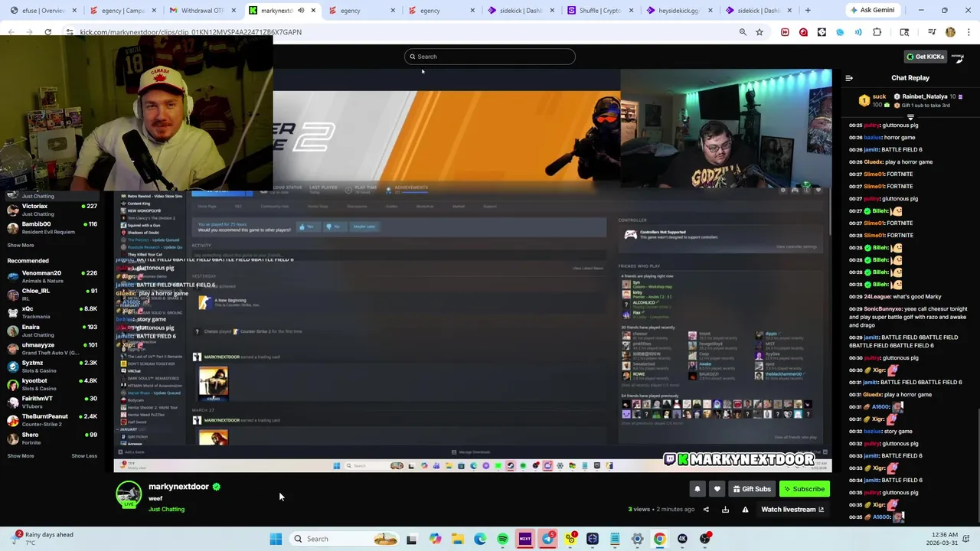
Task: Click the clip video player
Action: point(472,271)
